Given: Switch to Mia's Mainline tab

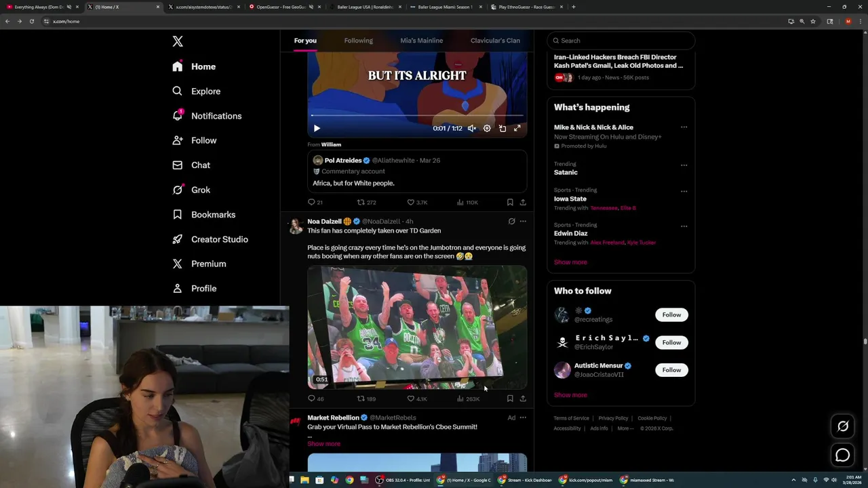Looking at the screenshot, I should pyautogui.click(x=421, y=41).
